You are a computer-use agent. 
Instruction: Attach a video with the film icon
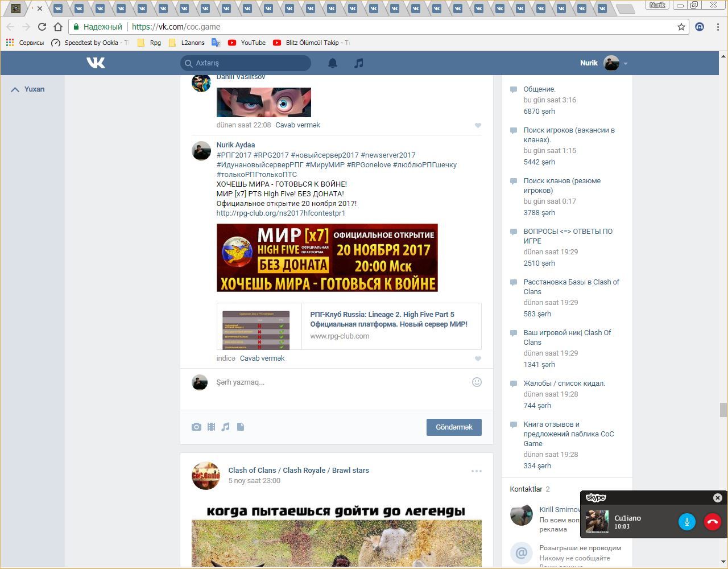[x=211, y=427]
